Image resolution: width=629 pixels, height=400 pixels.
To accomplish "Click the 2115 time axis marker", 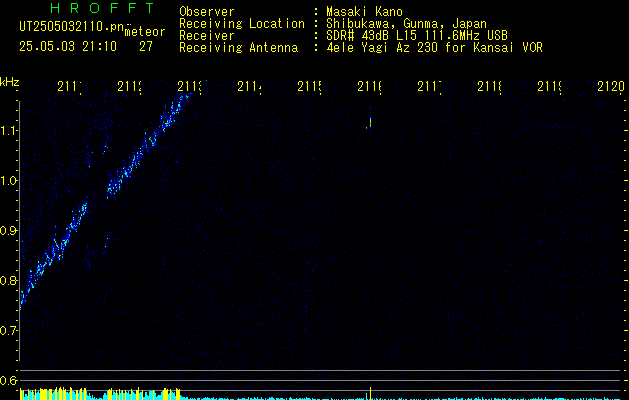I will click(x=310, y=87).
